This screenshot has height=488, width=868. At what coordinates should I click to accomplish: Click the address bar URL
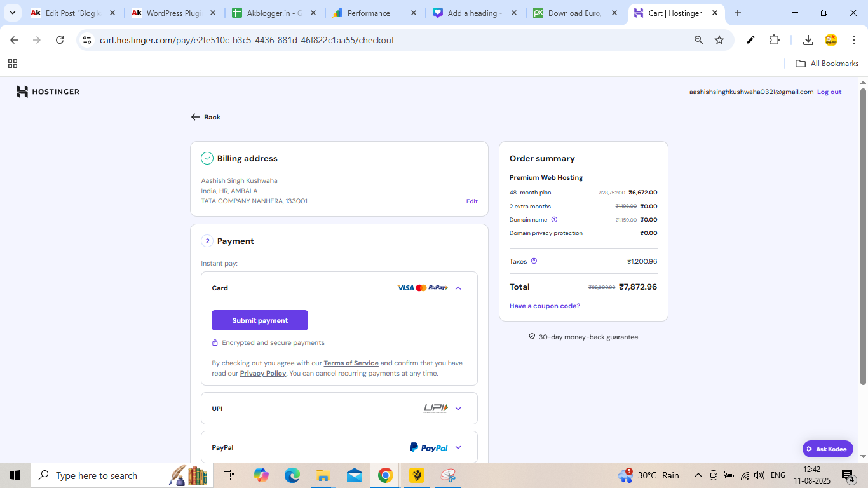pos(247,40)
